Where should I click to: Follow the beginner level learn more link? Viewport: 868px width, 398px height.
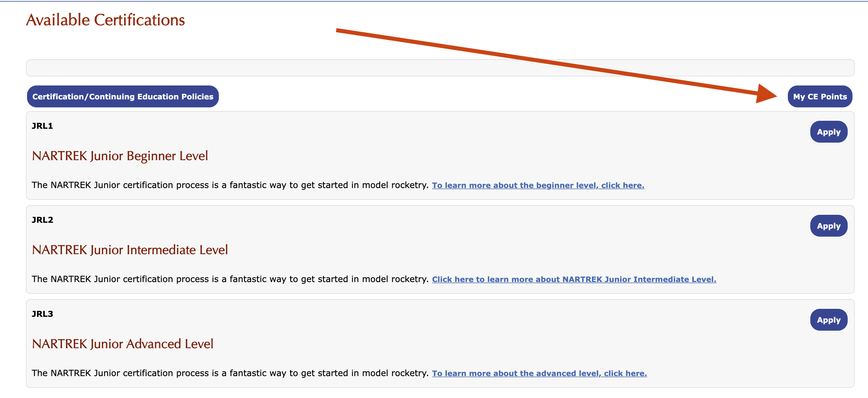point(538,185)
